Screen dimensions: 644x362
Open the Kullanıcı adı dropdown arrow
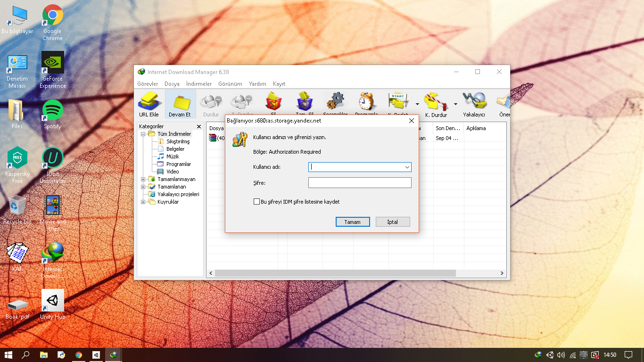click(407, 167)
